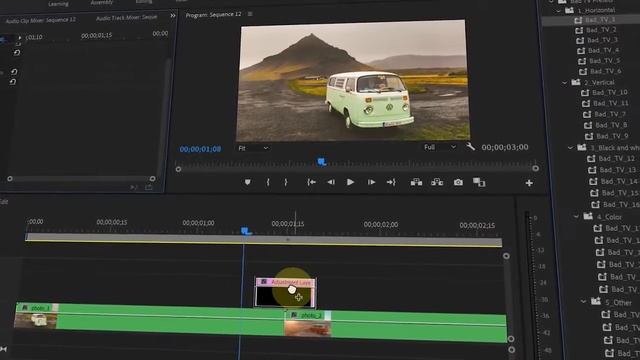Select the Adjustment Layer clip in timeline
The height and width of the screenshot is (360, 640).
click(x=285, y=292)
